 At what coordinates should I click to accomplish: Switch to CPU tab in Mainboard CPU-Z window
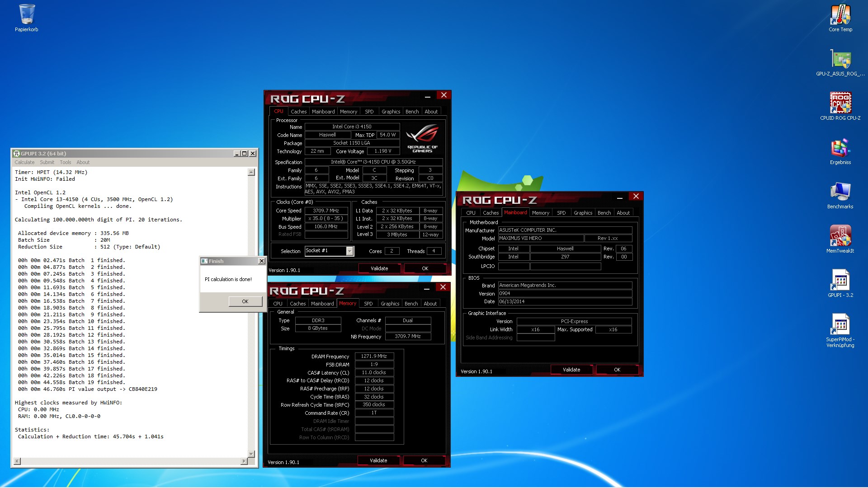(471, 213)
